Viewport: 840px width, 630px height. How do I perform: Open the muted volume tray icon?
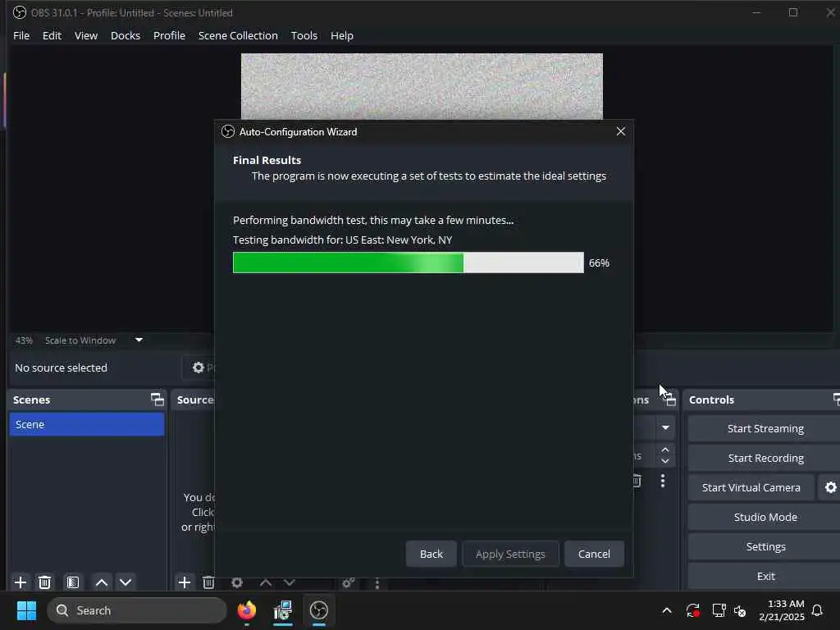point(741,610)
